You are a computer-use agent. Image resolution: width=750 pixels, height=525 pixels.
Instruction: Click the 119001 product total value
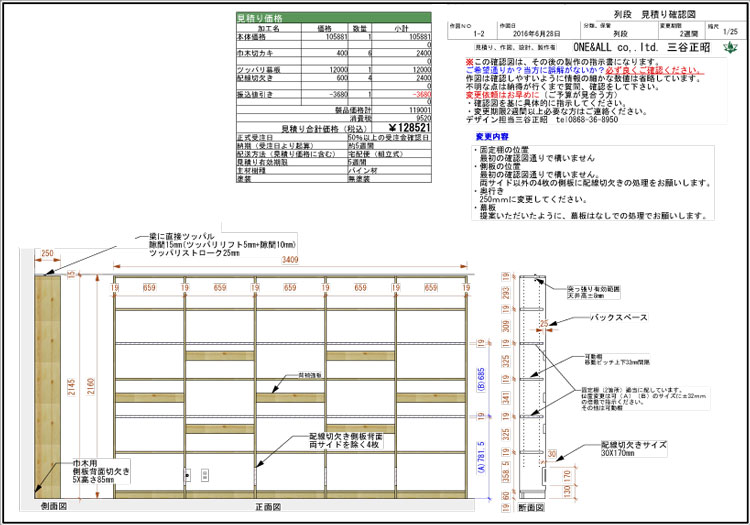pyautogui.click(x=420, y=110)
